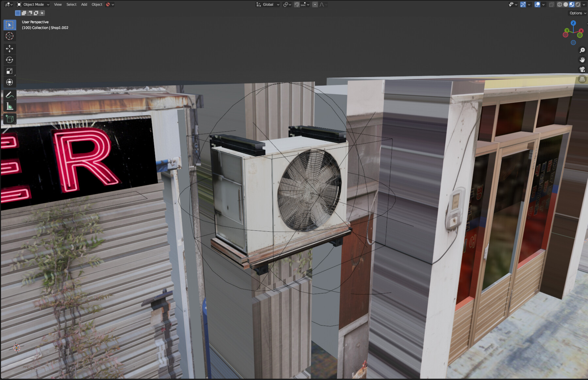This screenshot has height=380, width=588.
Task: Select the Rotate tool in the toolbar
Action: [x=9, y=60]
